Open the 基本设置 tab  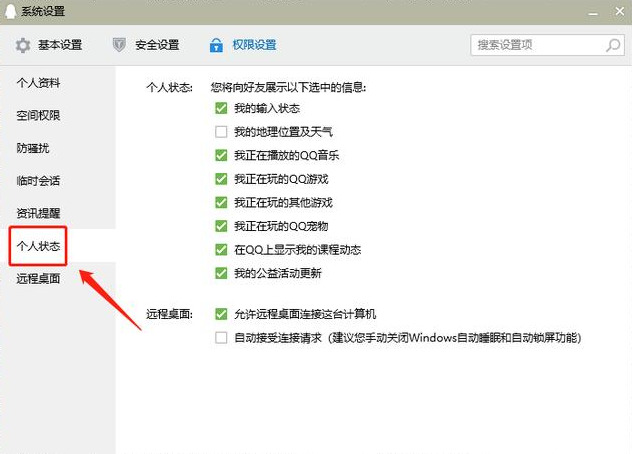coord(49,45)
